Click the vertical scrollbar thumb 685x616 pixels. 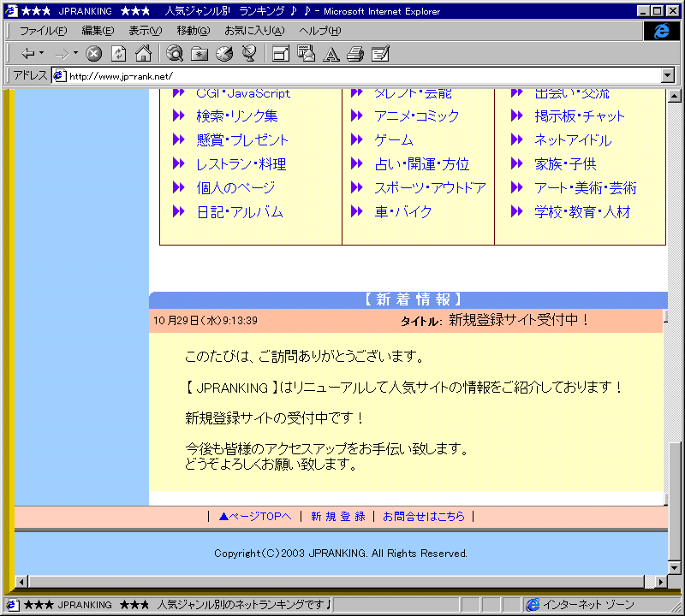[675, 501]
